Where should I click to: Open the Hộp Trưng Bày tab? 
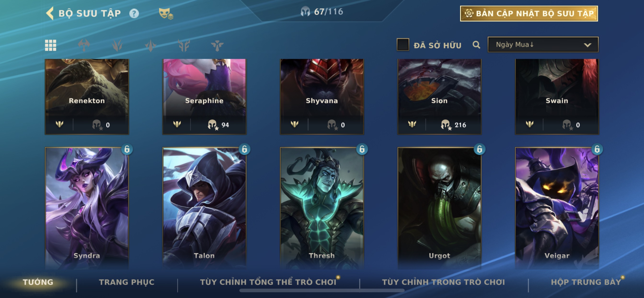pos(586,282)
